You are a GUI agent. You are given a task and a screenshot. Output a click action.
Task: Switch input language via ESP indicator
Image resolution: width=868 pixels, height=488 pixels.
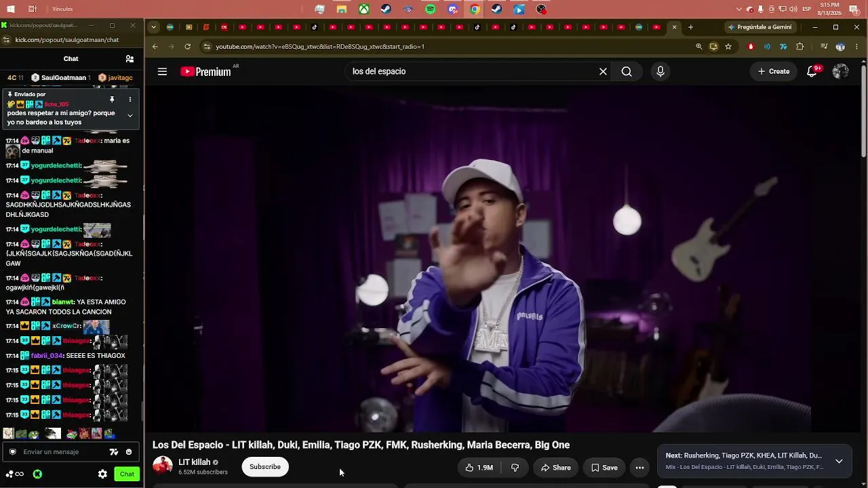[806, 9]
